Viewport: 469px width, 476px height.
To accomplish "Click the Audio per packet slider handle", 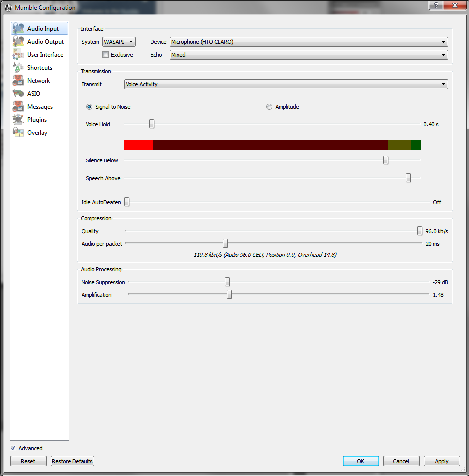I will pos(225,243).
